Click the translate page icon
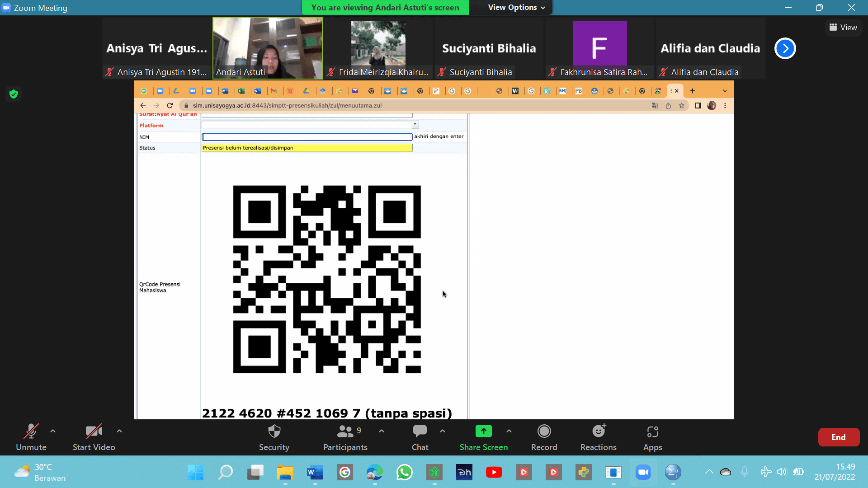This screenshot has height=488, width=868. (x=655, y=105)
